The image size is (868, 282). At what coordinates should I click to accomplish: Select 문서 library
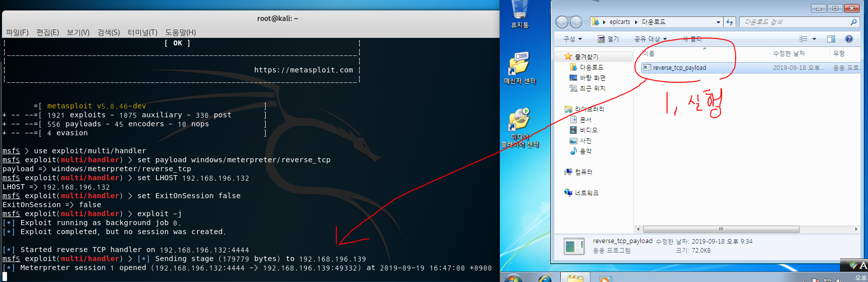coord(585,120)
